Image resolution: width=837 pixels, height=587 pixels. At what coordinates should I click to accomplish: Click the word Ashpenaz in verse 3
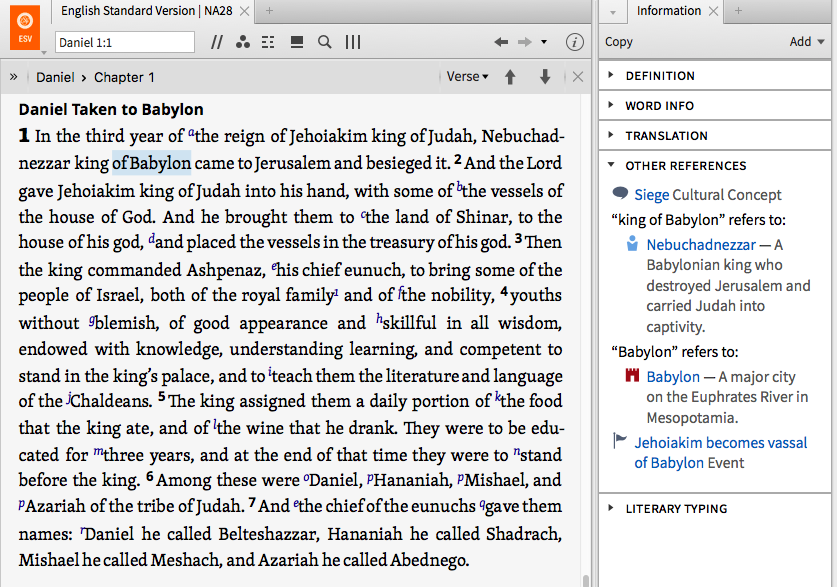(x=226, y=270)
